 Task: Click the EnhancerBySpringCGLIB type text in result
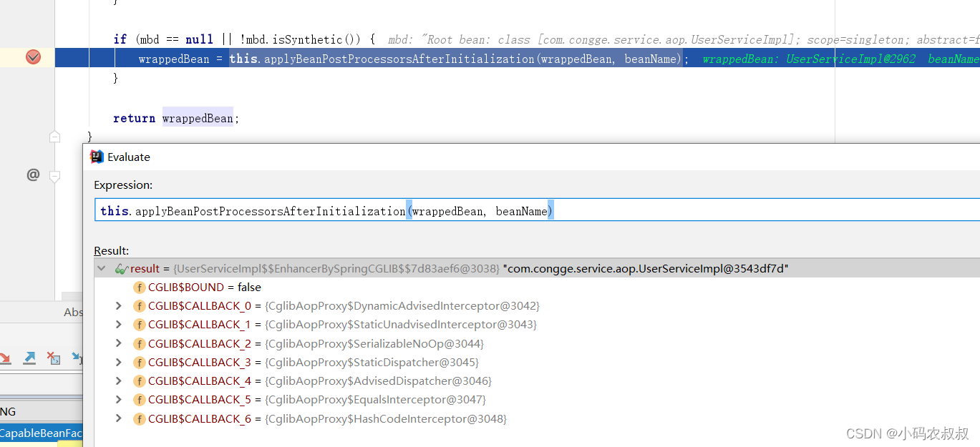point(336,269)
